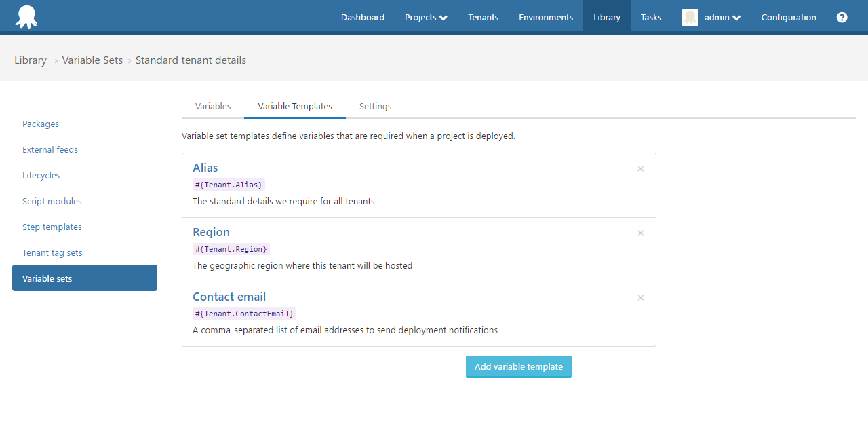Remove the Contact email variable template
Screen dimensions: 868x435
(x=640, y=297)
